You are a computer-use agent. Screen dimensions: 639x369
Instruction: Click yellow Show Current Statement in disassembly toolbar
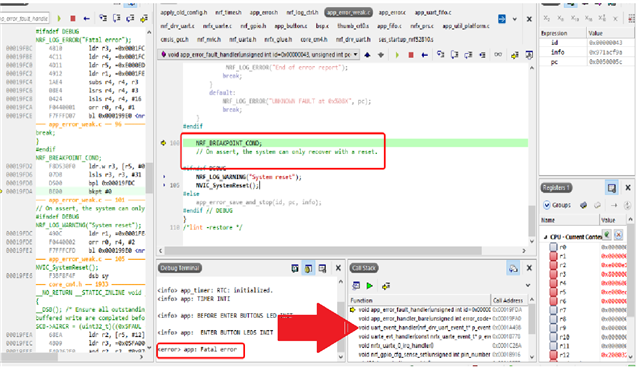click(143, 18)
